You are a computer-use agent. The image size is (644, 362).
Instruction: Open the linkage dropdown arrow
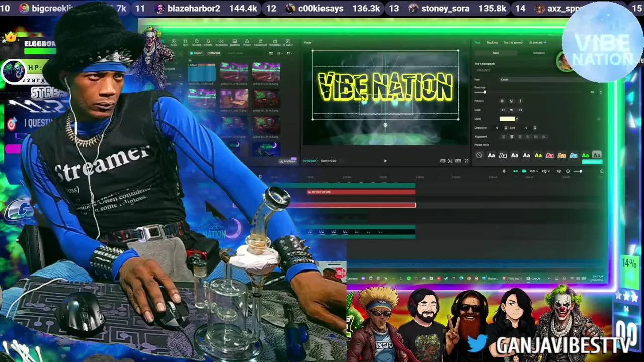coord(537,171)
